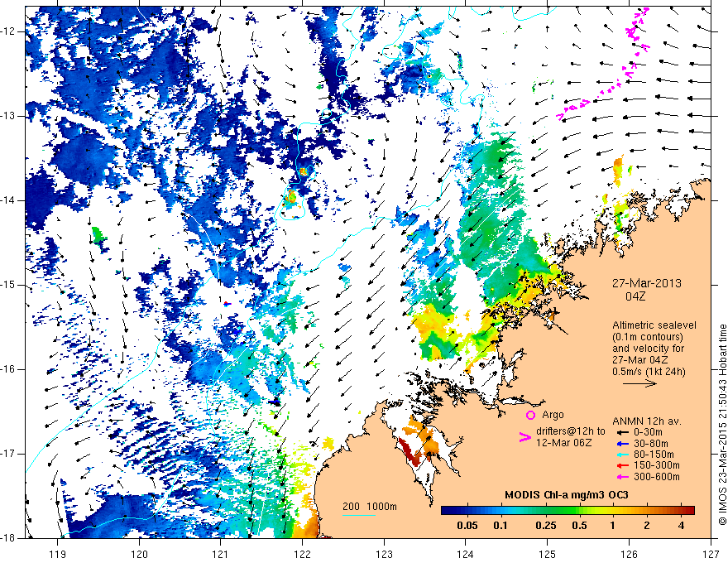Click 'drifters@12h to' legend label
The height and width of the screenshot is (563, 728).
pyautogui.click(x=571, y=431)
